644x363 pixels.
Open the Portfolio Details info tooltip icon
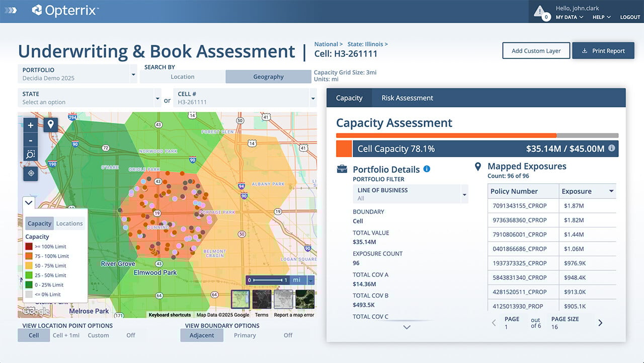(x=427, y=169)
